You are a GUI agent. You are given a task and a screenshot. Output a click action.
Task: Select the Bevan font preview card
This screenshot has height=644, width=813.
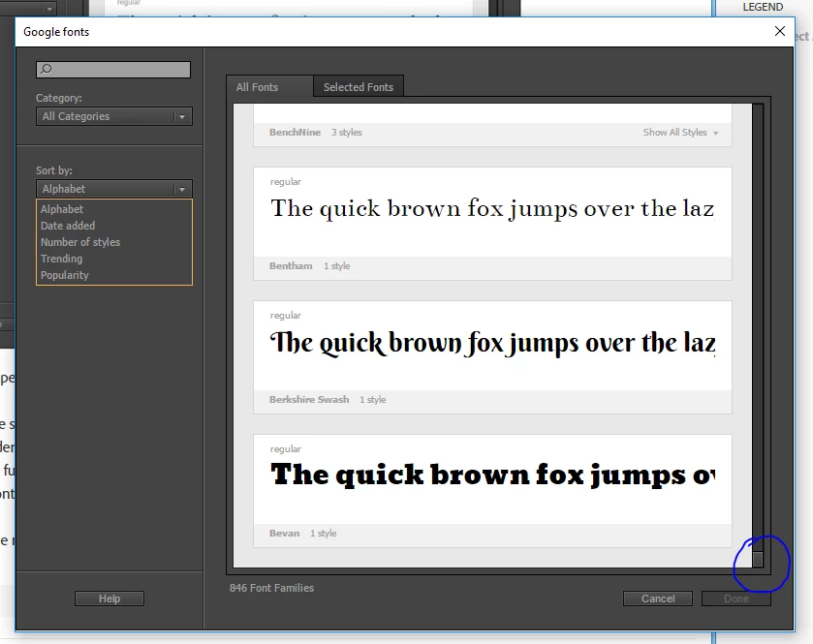point(492,491)
